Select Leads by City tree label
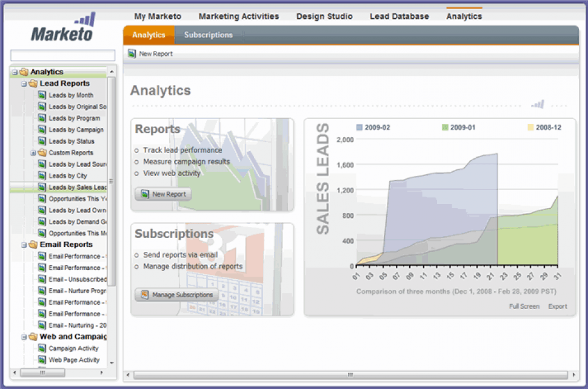588x389 pixels. [x=68, y=176]
